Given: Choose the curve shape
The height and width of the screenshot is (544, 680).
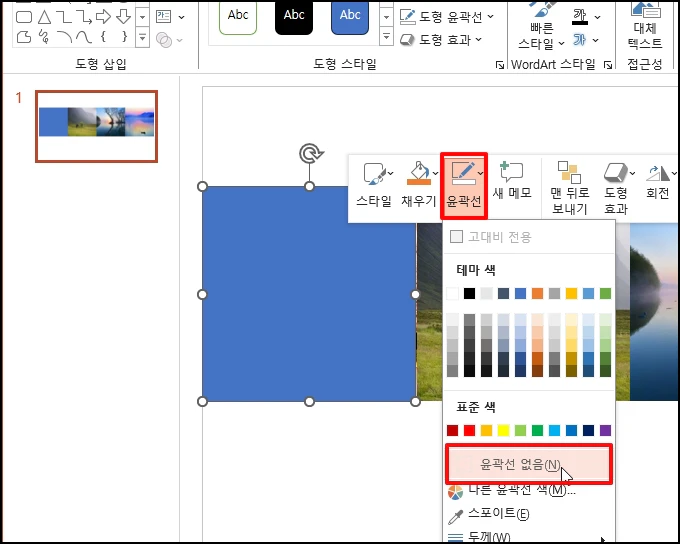Looking at the screenshot, I should point(84,37).
